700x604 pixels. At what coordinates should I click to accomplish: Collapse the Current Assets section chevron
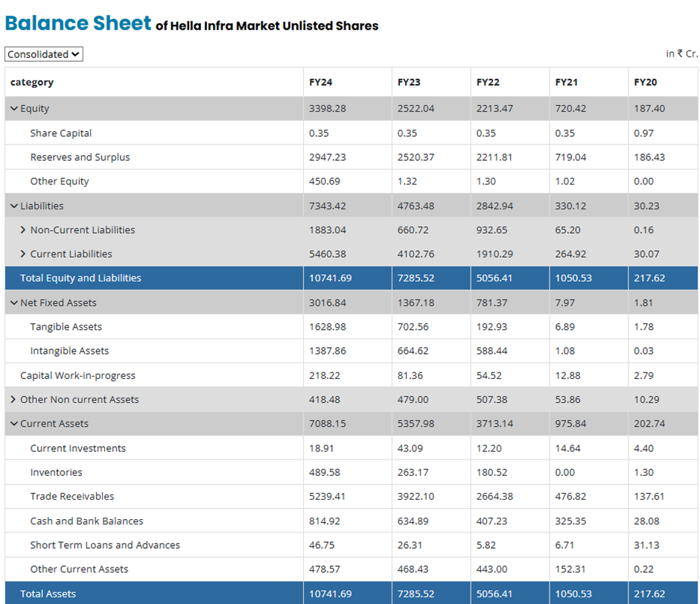(x=14, y=424)
